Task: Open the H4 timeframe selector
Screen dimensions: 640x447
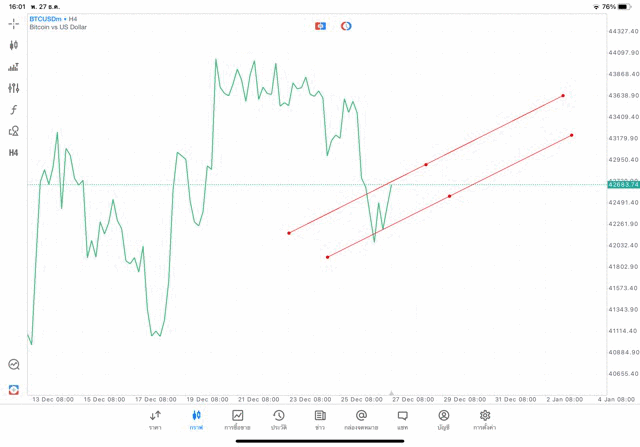Action: tap(14, 153)
